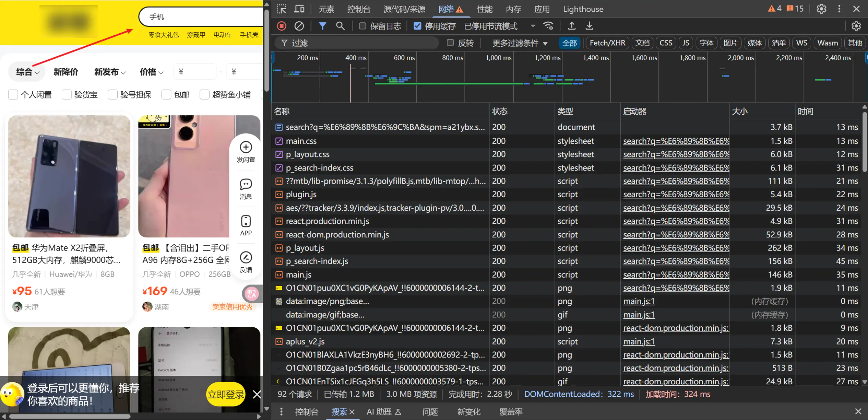Clear the network log
Screen dimensions: 868x420
[x=299, y=26]
